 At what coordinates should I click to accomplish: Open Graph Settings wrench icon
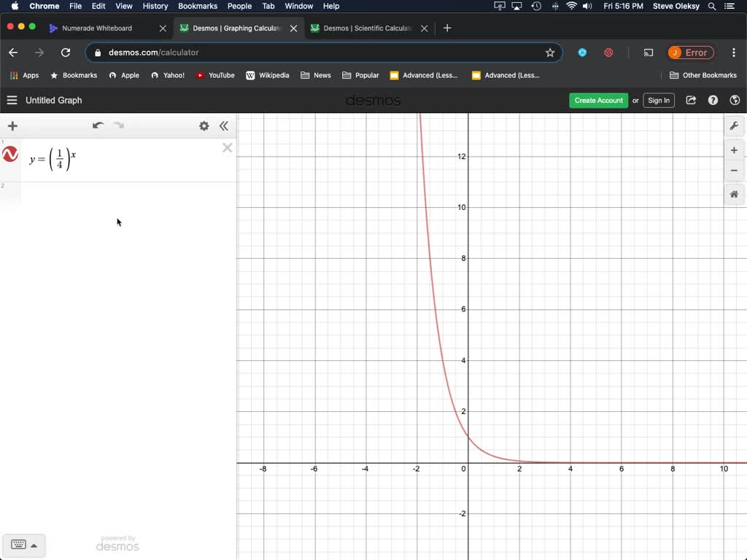734,126
